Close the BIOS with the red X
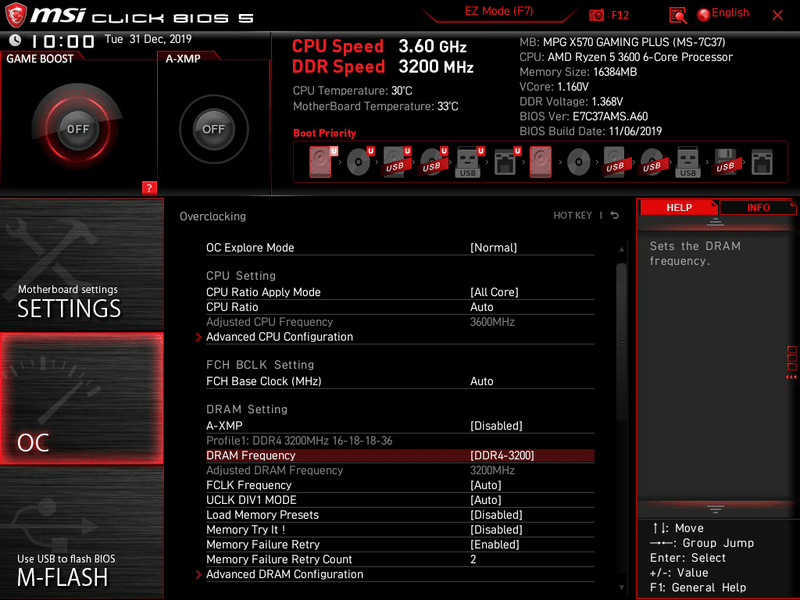Viewport: 800px width, 600px height. click(777, 15)
